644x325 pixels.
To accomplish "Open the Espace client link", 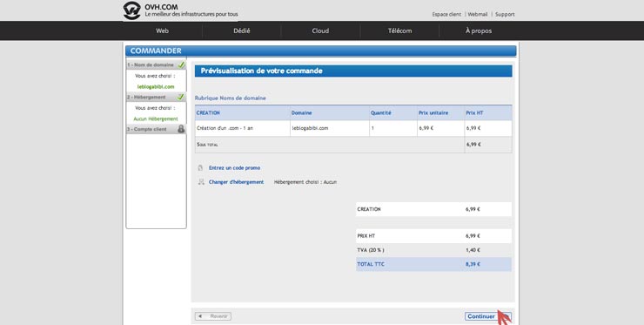I will click(446, 15).
